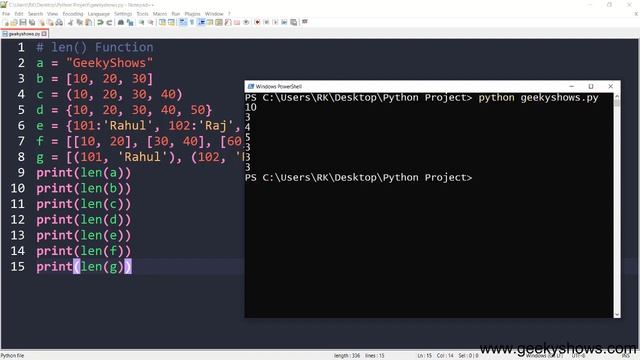Click the Paste clipboard icon
Screen dimensions: 640x360
click(88, 22)
